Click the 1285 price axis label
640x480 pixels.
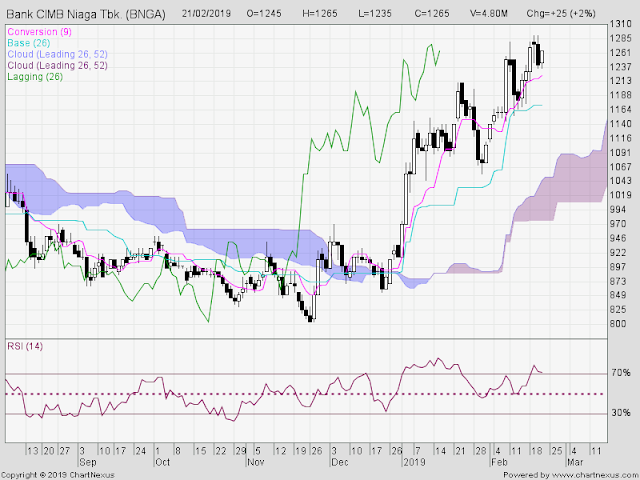(620, 38)
